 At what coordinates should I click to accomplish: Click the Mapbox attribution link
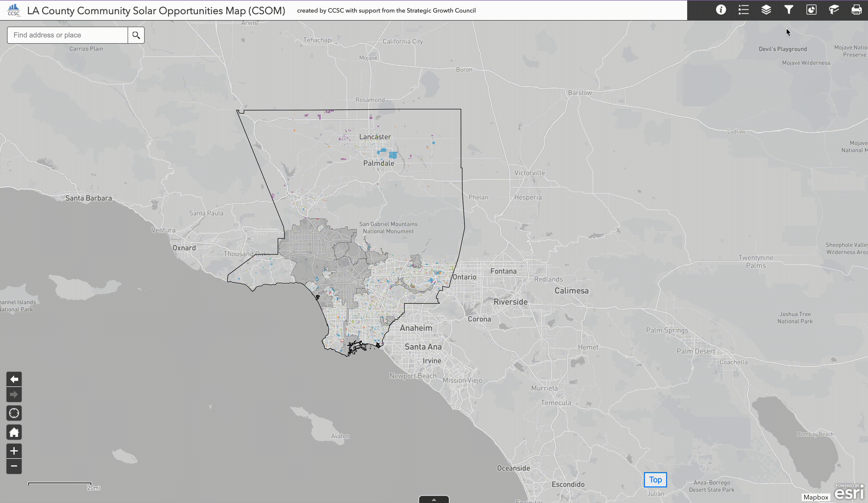tap(816, 497)
